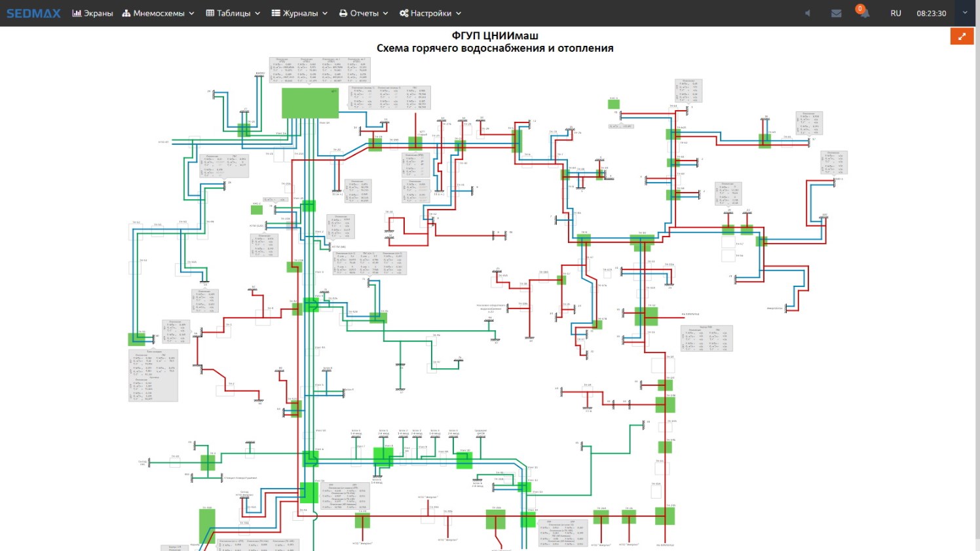Open messages via the envelope icon
980x551 pixels.
click(836, 13)
